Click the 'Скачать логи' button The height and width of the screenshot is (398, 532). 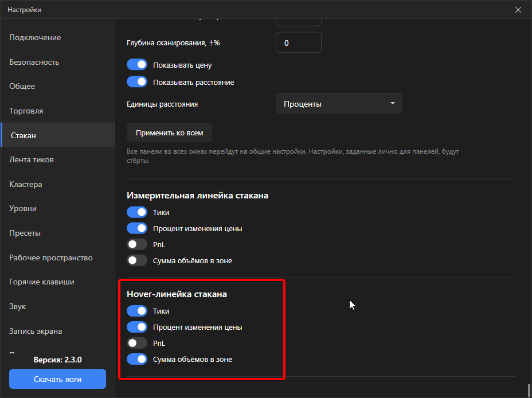point(58,379)
